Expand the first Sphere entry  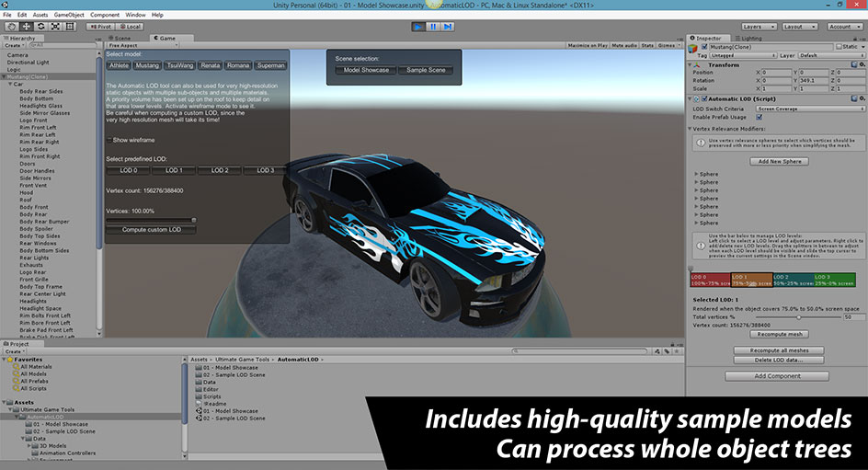[x=696, y=174]
